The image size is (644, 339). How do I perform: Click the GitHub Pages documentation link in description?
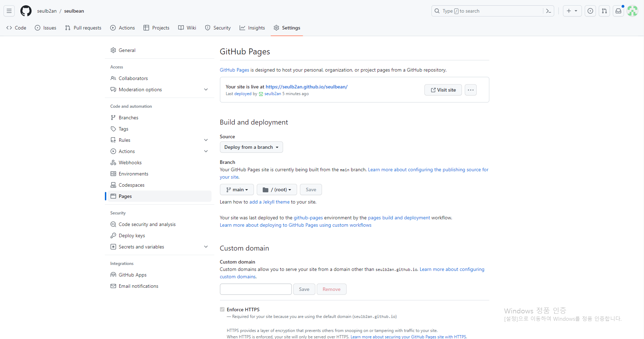235,70
